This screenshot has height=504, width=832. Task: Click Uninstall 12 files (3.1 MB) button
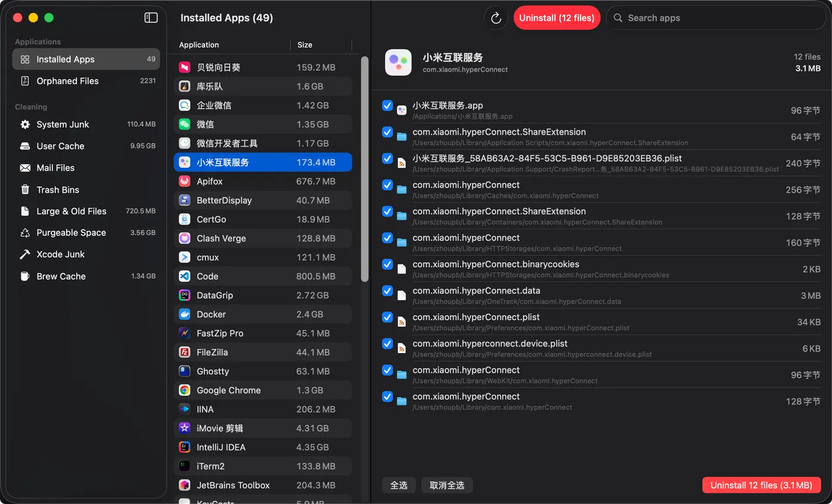tap(761, 485)
